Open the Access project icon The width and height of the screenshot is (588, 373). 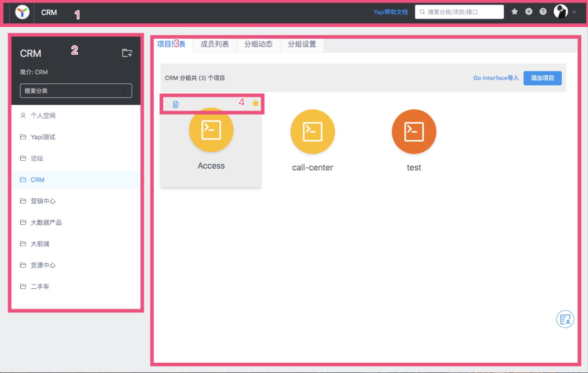pyautogui.click(x=211, y=130)
